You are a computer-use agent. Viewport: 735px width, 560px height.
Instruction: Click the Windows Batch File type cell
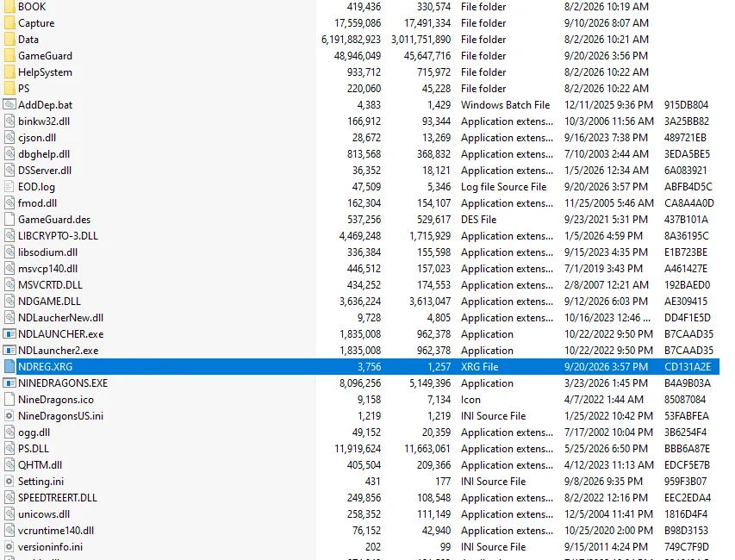(505, 105)
